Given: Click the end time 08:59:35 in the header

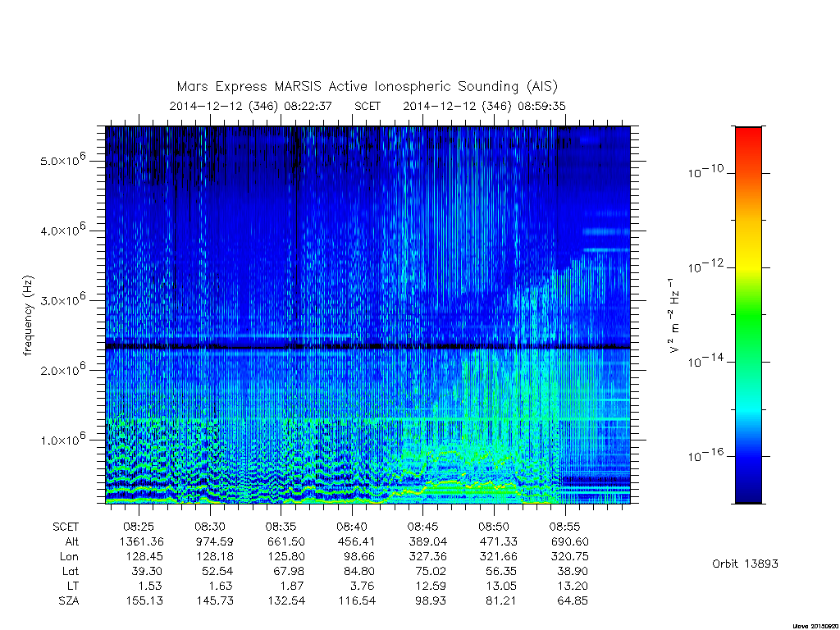Looking at the screenshot, I should pos(541,106).
